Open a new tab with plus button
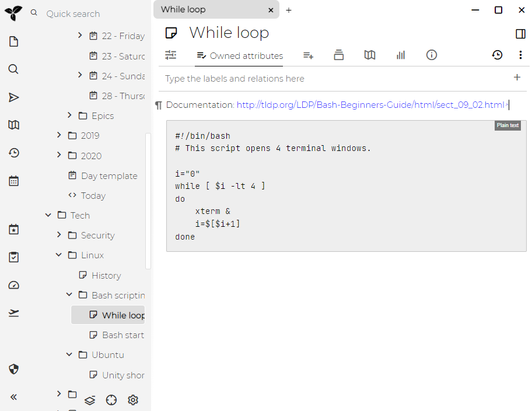The image size is (532, 411). (x=289, y=10)
